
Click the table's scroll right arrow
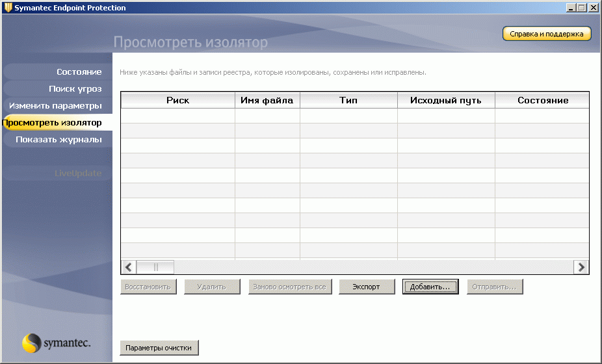click(581, 267)
